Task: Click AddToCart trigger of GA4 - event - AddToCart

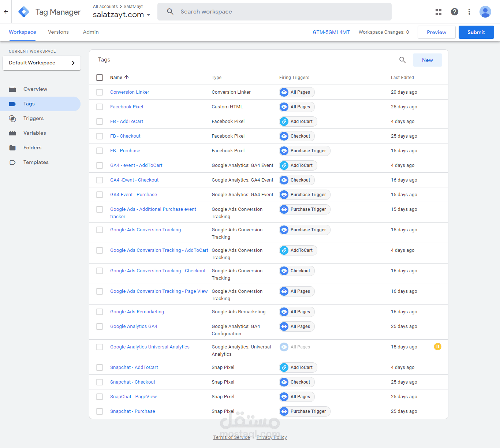Action: pos(298,165)
